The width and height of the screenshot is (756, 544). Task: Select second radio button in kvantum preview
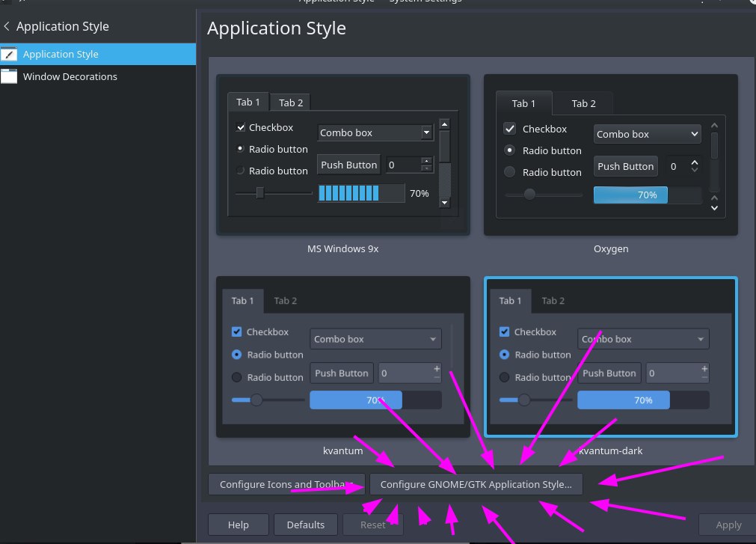237,377
